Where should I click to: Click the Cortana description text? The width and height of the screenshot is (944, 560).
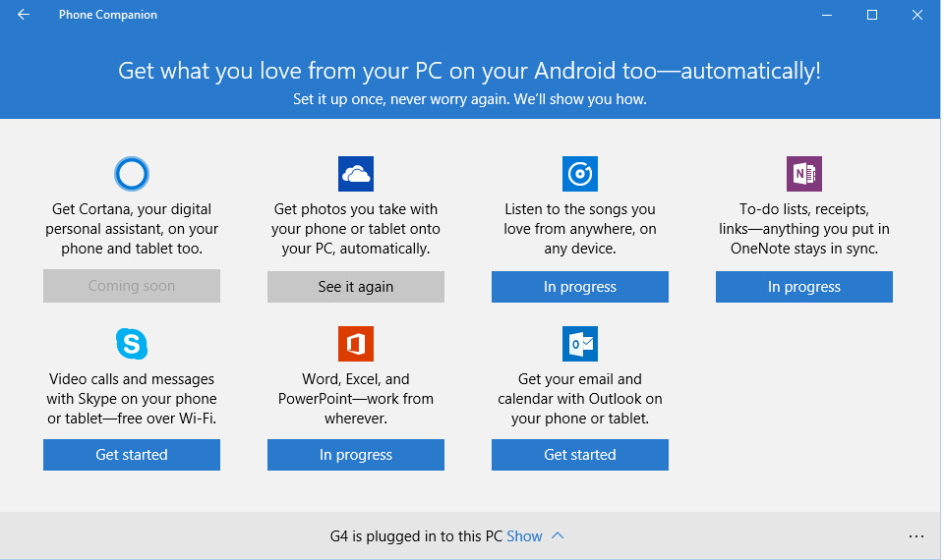pos(132,229)
